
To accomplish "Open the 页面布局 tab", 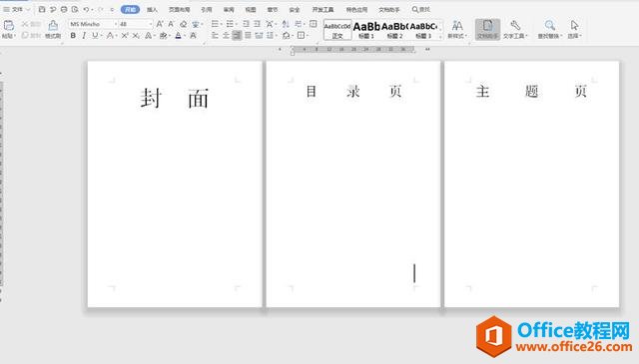I will tap(180, 9).
